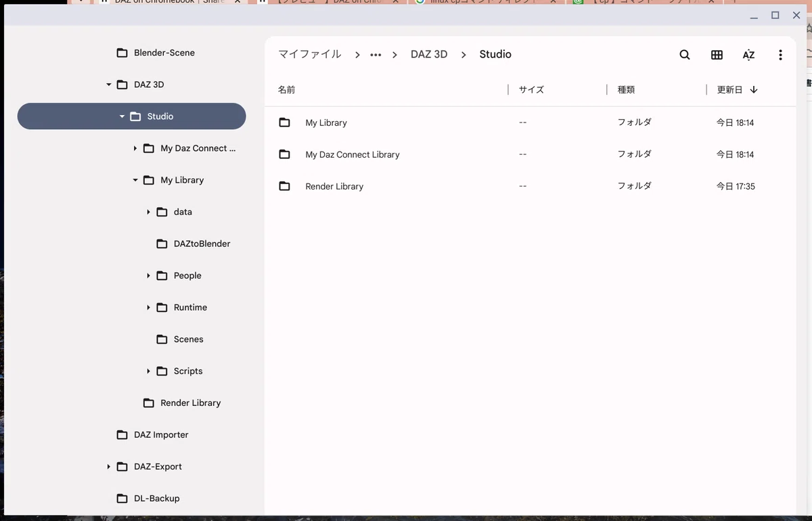This screenshot has width=812, height=521.
Task: Go to マイファイル in breadcrumb
Action: 310,54
